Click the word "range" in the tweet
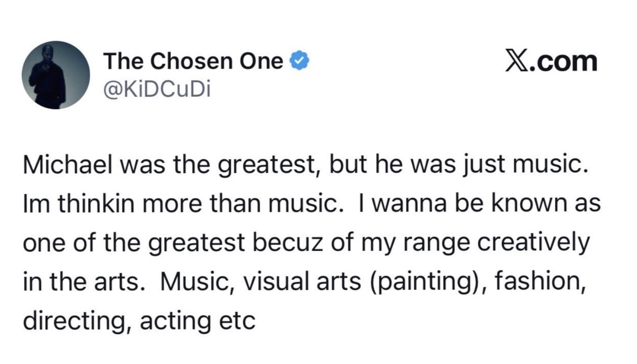 (x=433, y=243)
